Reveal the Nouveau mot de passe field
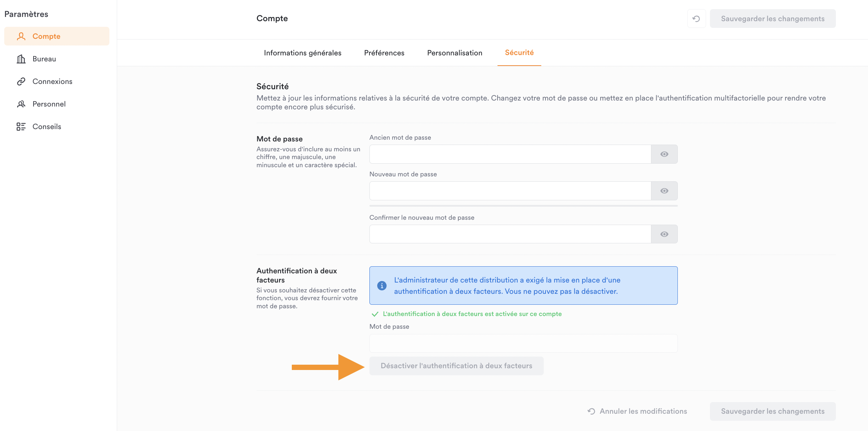The image size is (868, 431). (x=664, y=191)
